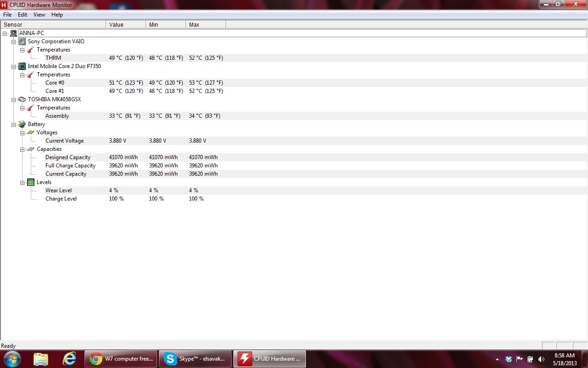Collapse Temperatures under Sony VAIO
The image size is (588, 368).
[22, 50]
